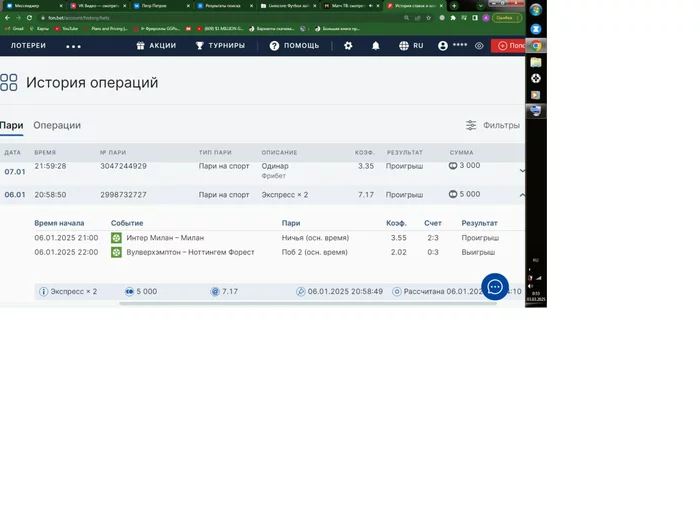Bookmark this page with star icon
The image size is (700, 525).
[x=429, y=18]
